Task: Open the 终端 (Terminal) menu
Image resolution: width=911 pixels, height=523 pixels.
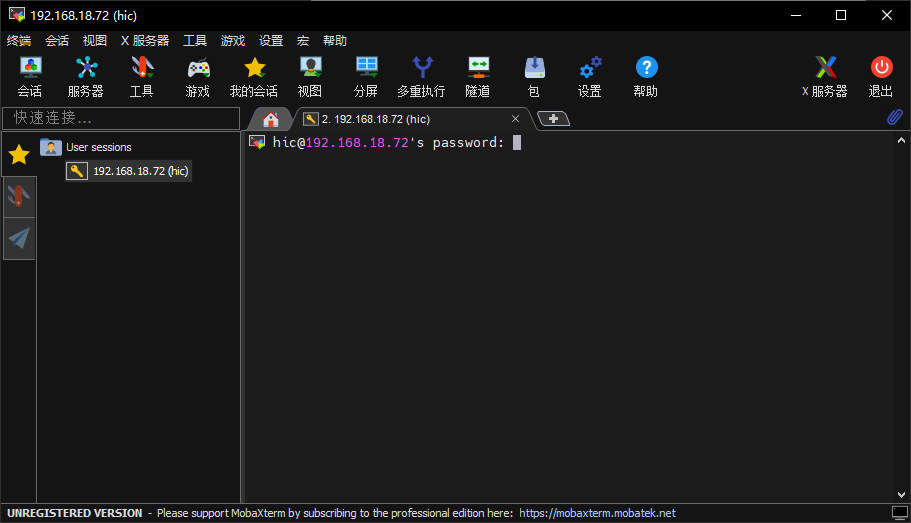Action: click(x=19, y=41)
